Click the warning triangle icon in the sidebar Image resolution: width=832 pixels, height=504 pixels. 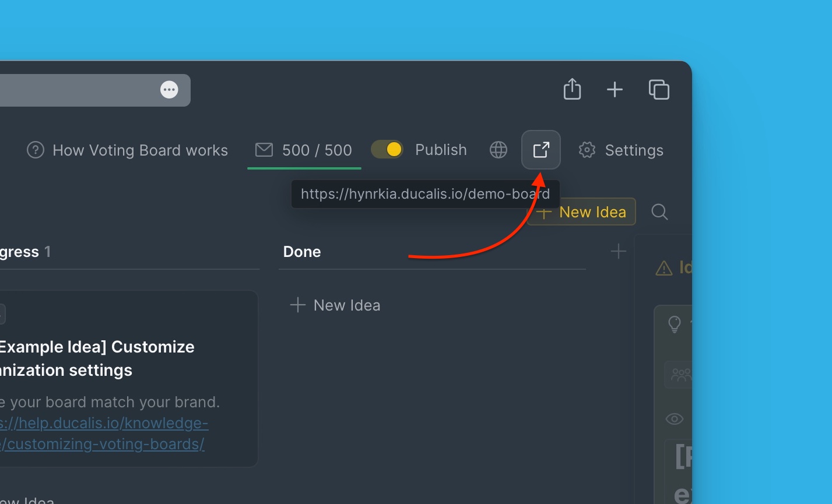click(664, 267)
